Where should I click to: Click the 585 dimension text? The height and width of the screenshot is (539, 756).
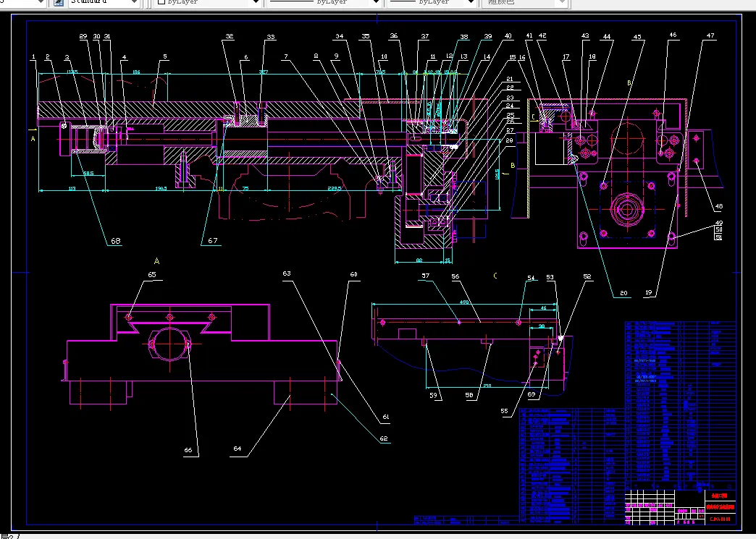pyautogui.click(x=88, y=174)
